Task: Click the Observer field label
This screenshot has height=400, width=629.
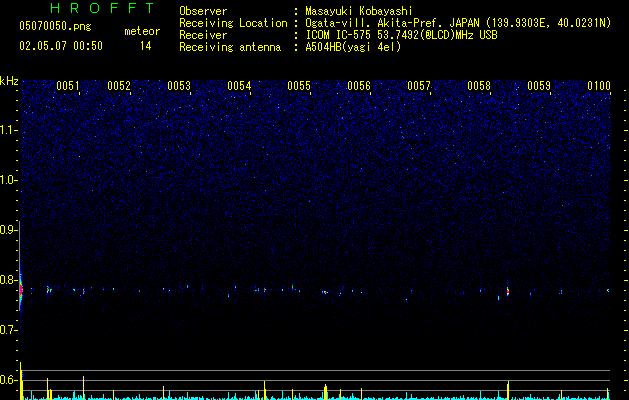Action: [x=203, y=11]
